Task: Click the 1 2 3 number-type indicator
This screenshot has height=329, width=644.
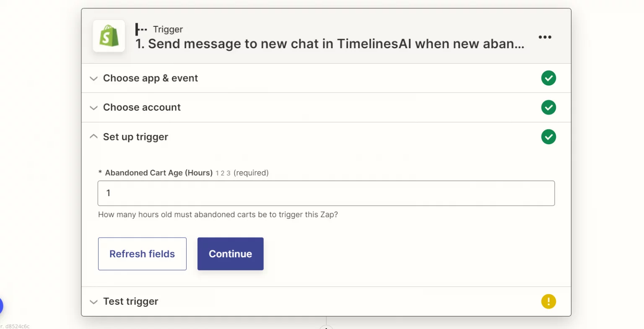Action: tap(222, 173)
